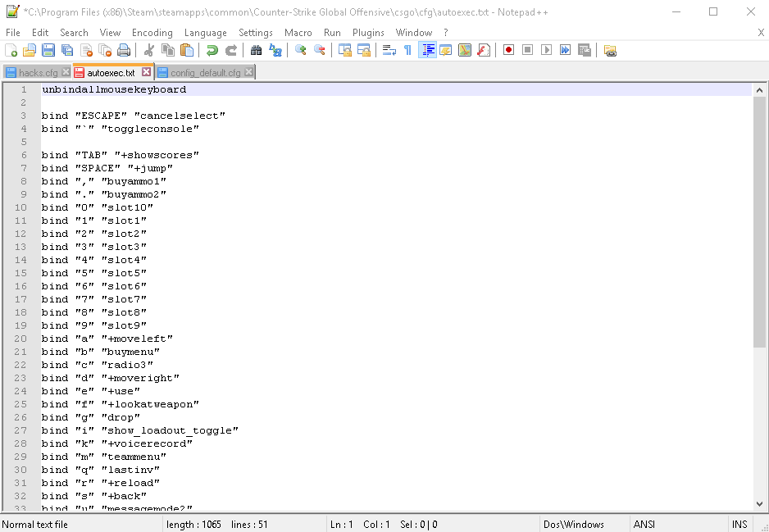
Task: Click the vertical scrollbar thumb
Action: coord(759,222)
